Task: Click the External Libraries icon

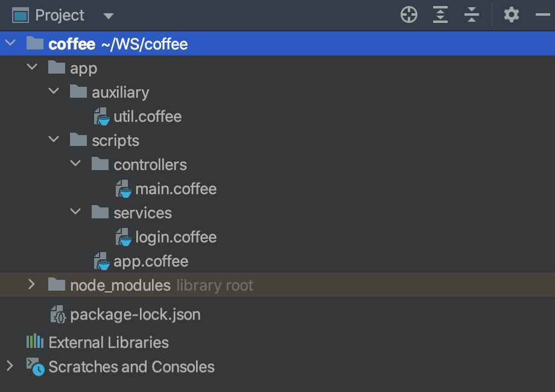Action: (x=34, y=342)
